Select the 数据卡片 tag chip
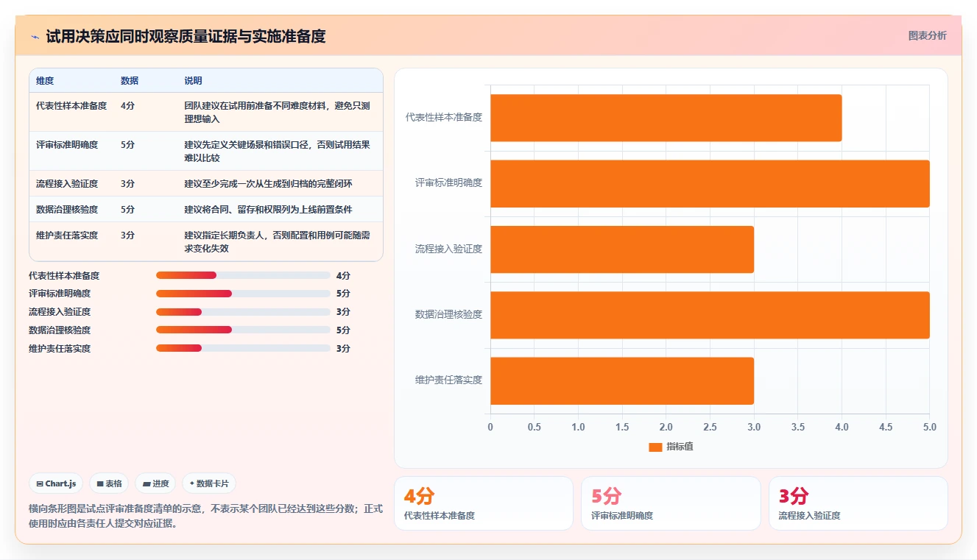The height and width of the screenshot is (560, 977). pos(209,483)
